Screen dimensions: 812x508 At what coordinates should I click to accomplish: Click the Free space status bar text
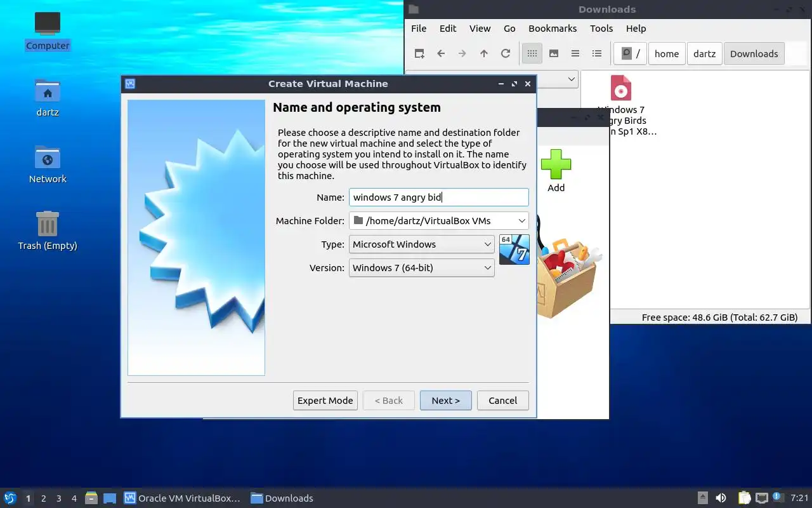[x=719, y=317]
